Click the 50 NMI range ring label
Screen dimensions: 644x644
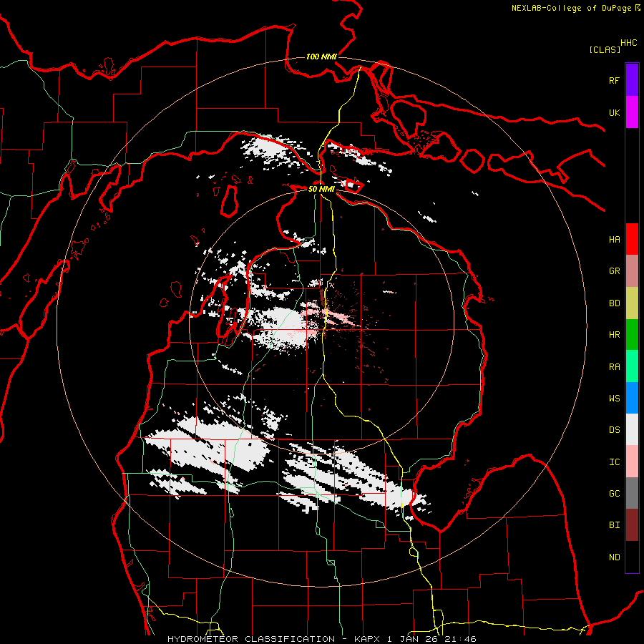321,189
